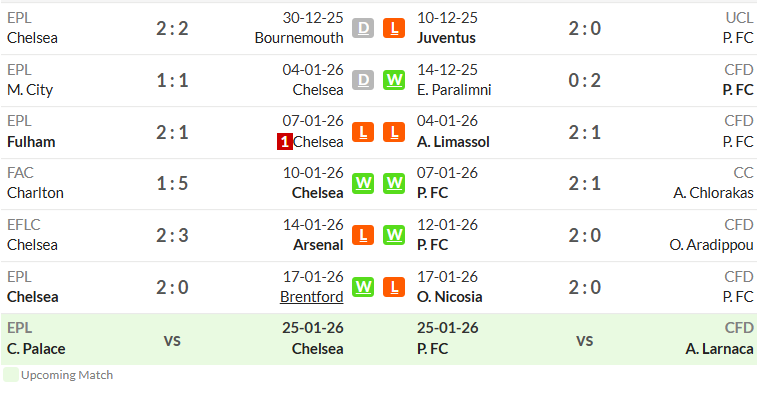Screen dimensions: 757x400
Task: Click the W badge for Chelsea vs Brentford
Action: (363, 287)
